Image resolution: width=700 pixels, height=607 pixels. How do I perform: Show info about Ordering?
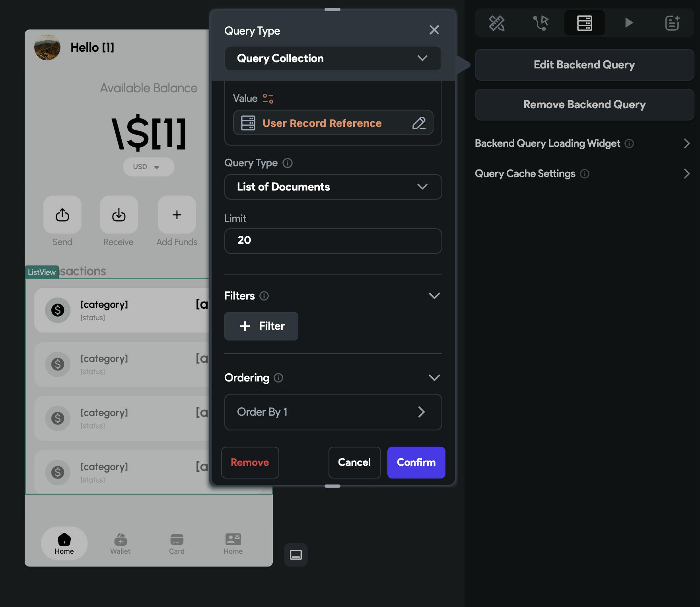point(278,378)
